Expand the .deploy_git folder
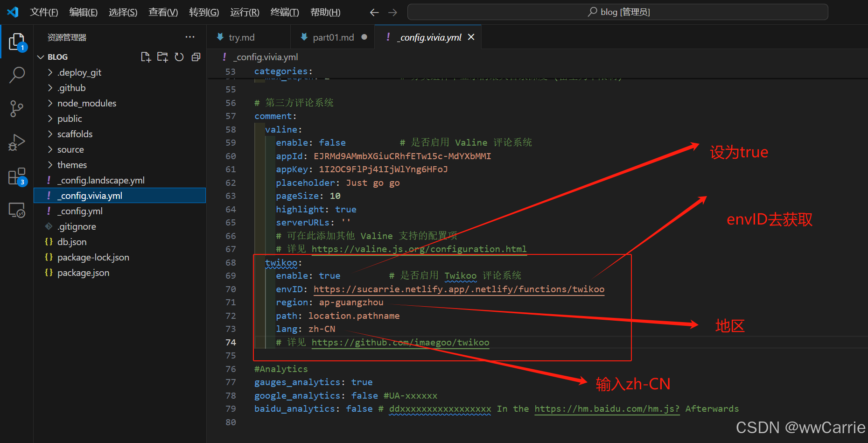The image size is (868, 443). (x=120, y=72)
